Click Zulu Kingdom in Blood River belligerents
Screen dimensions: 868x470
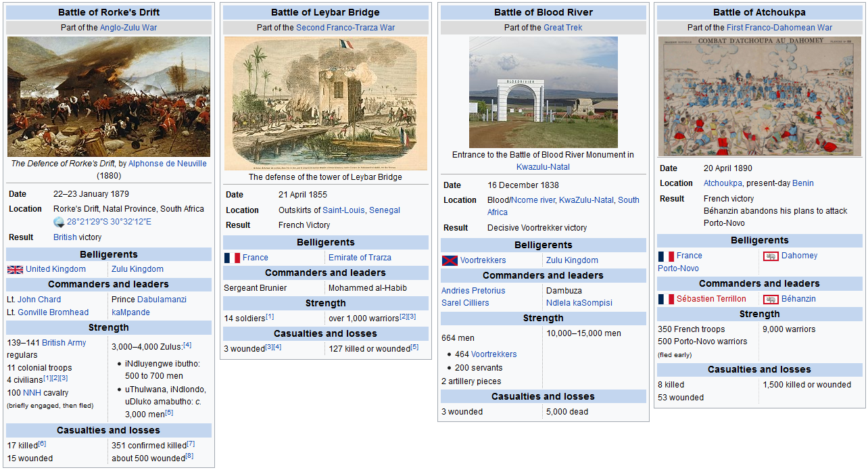pyautogui.click(x=572, y=260)
